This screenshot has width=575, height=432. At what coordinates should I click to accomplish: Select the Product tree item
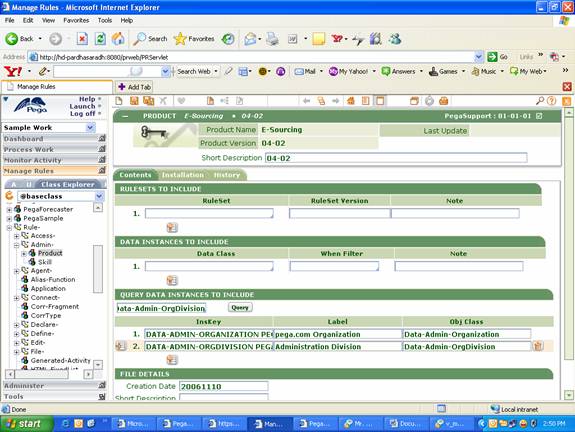click(50, 253)
